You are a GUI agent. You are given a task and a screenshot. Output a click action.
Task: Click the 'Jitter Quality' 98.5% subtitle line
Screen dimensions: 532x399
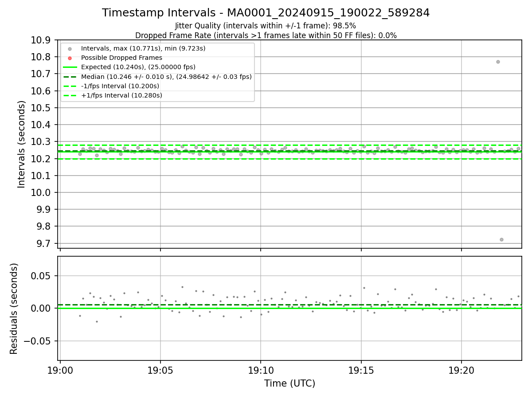(266, 26)
